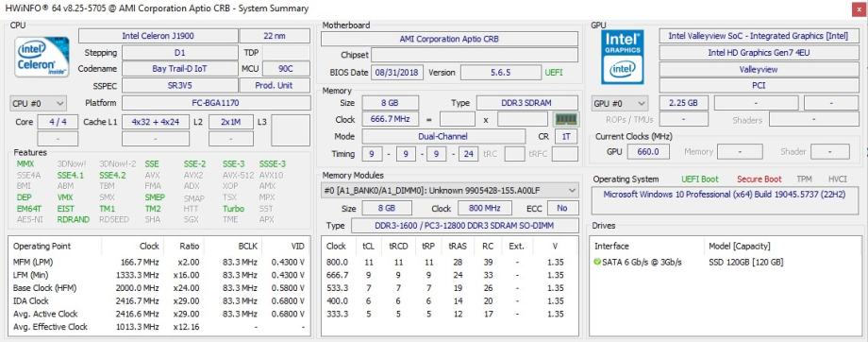The height and width of the screenshot is (342, 868).
Task: Click the Dual-Channel memory mode field
Action: pyautogui.click(x=443, y=136)
